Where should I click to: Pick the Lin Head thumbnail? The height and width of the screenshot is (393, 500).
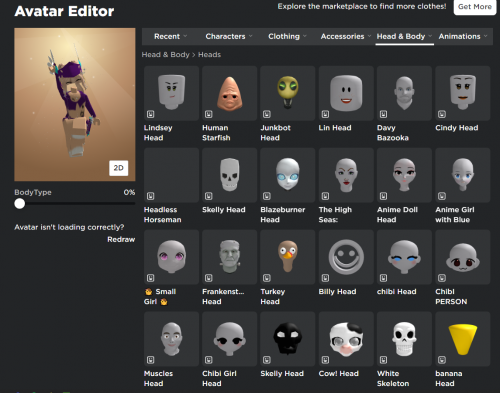coord(346,93)
